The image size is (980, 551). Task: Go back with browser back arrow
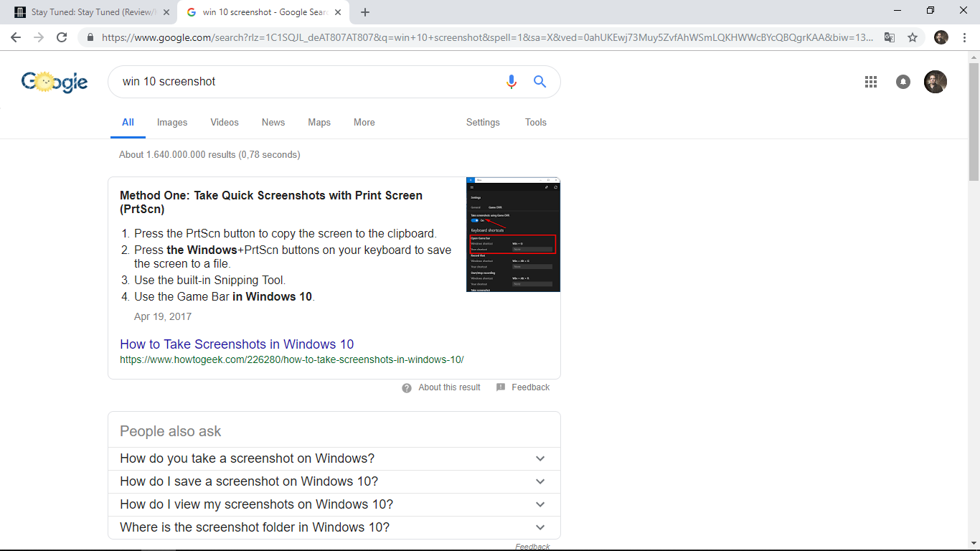pyautogui.click(x=16, y=37)
